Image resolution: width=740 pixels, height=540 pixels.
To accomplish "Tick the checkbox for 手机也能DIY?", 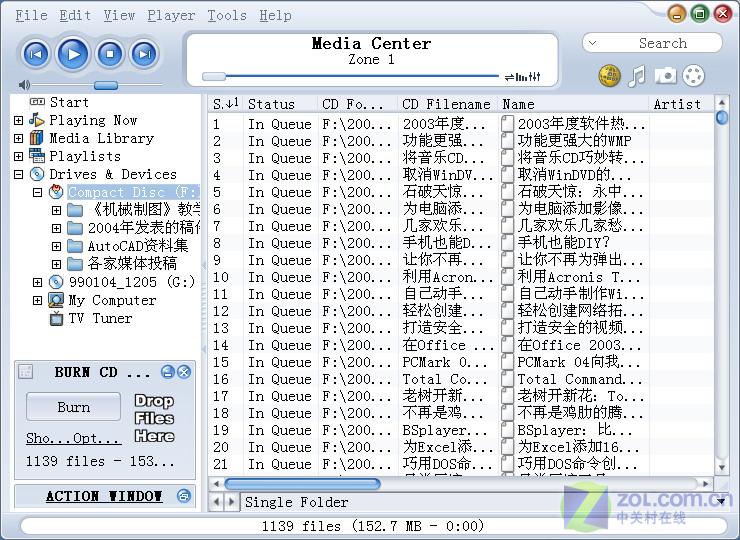I will coord(507,243).
